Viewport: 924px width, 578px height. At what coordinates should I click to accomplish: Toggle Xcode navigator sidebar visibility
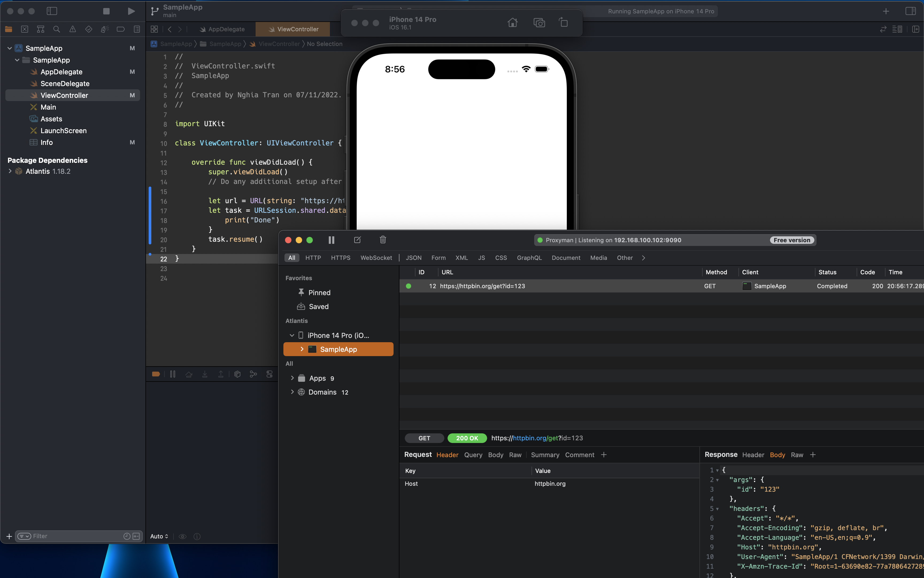[x=52, y=11]
